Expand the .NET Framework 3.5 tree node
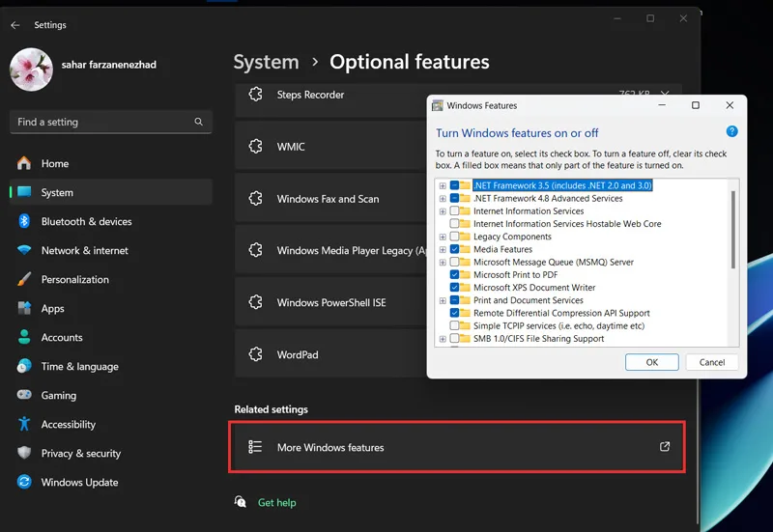The width and height of the screenshot is (773, 532). [x=443, y=185]
